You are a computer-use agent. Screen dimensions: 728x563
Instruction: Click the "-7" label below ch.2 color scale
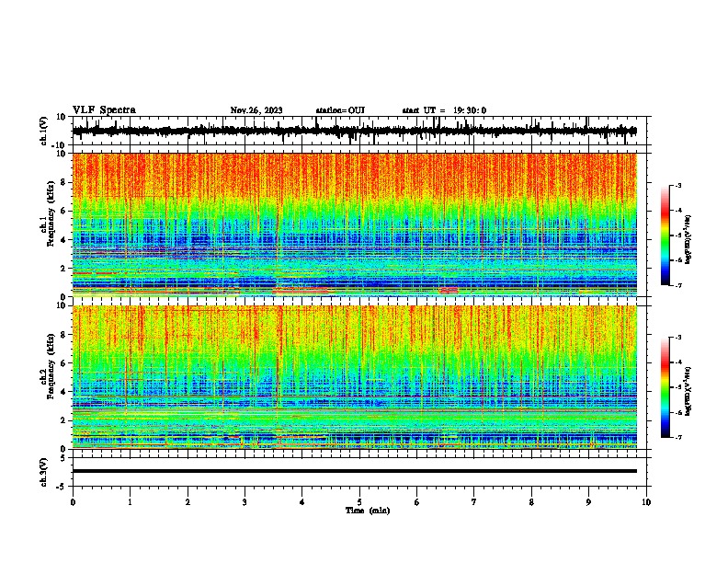pos(677,437)
